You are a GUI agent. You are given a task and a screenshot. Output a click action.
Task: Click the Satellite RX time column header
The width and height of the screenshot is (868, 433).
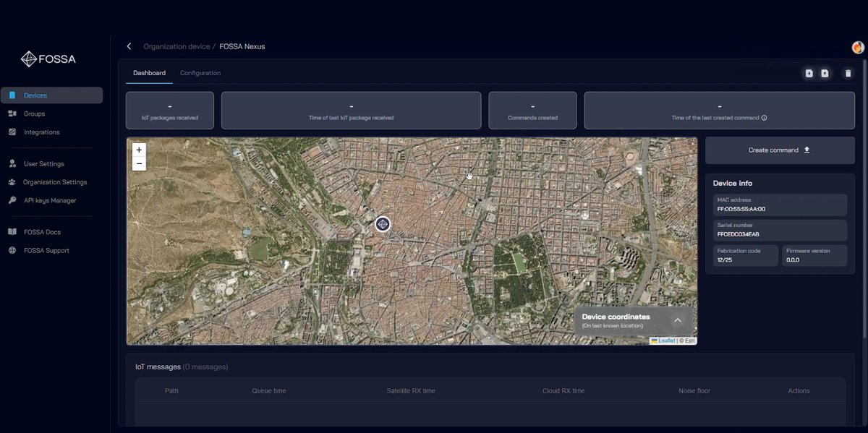pos(411,391)
